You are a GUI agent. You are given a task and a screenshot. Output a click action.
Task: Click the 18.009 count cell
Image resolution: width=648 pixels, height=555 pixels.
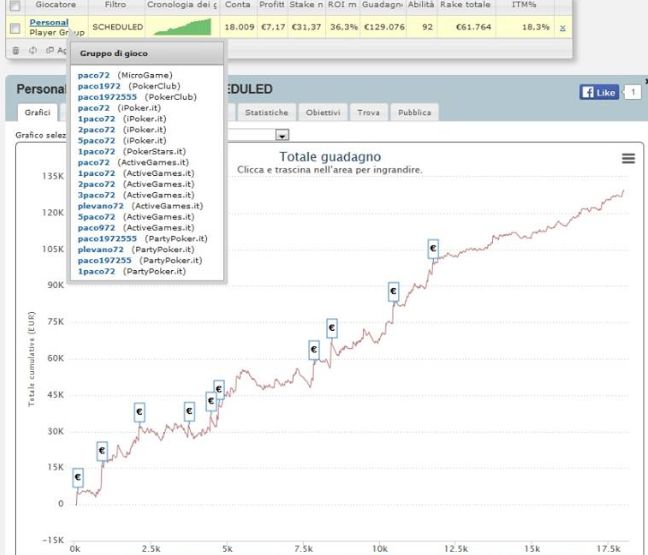click(x=239, y=27)
